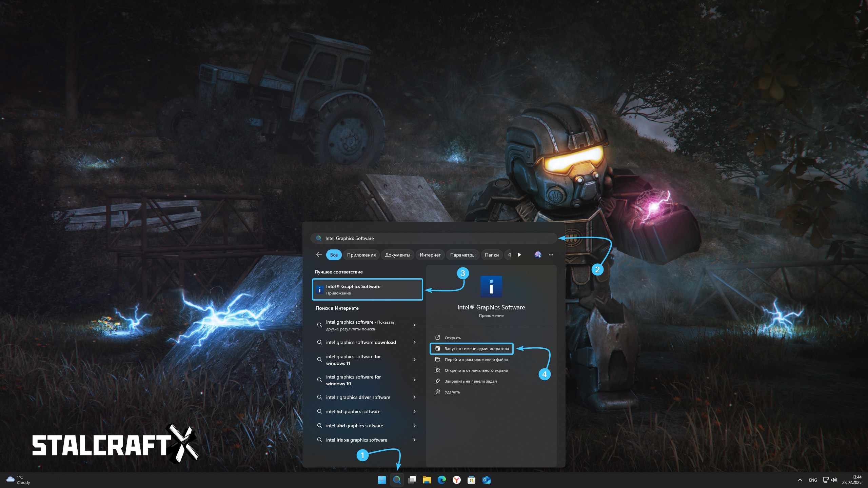The image size is (868, 488).
Task: Open the three-dot options menu in search
Action: tap(551, 255)
